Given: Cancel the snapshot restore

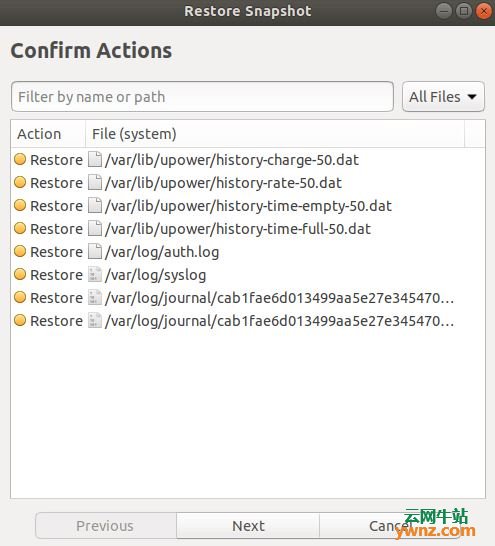Looking at the screenshot, I should pos(390,526).
